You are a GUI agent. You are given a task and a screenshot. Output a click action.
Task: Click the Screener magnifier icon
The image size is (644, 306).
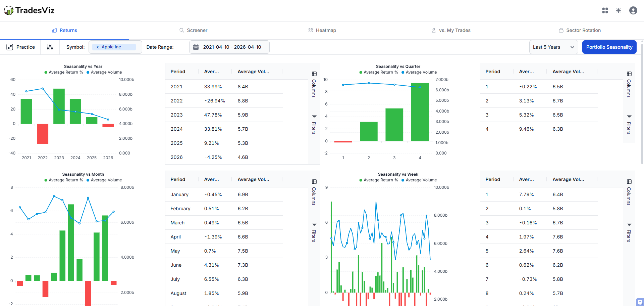pos(182,30)
